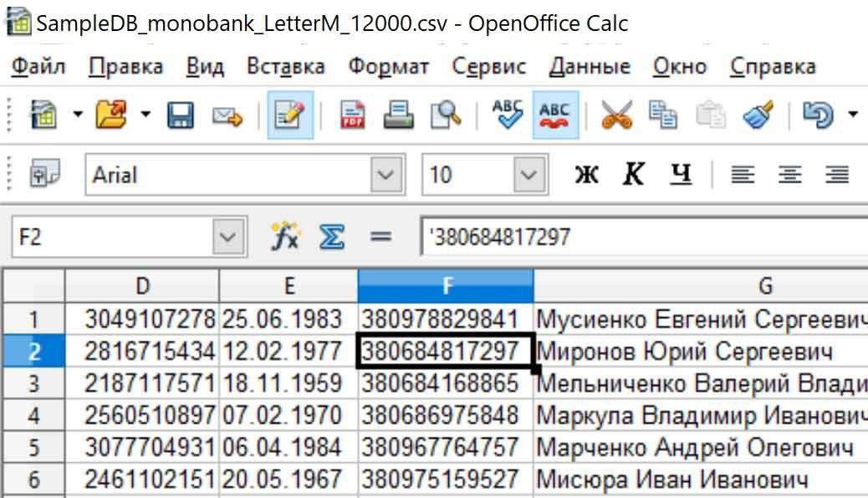Toggle bold Ж formatting
Image resolution: width=868 pixels, height=498 pixels.
coord(588,174)
